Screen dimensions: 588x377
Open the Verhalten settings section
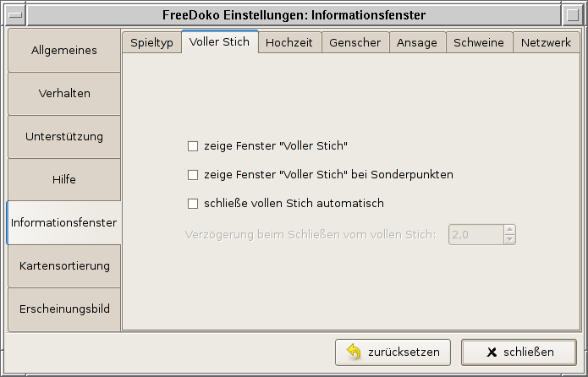pyautogui.click(x=64, y=94)
